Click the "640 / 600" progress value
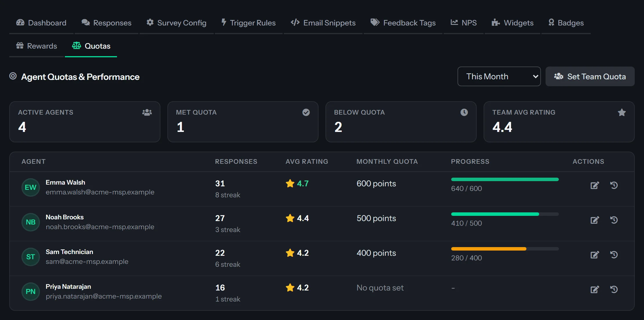The width and height of the screenshot is (644, 320). pos(466,188)
